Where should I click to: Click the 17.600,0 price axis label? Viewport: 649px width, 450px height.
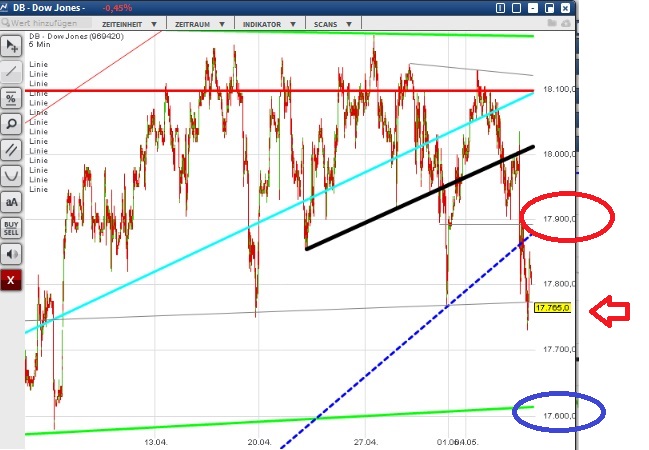(559, 416)
